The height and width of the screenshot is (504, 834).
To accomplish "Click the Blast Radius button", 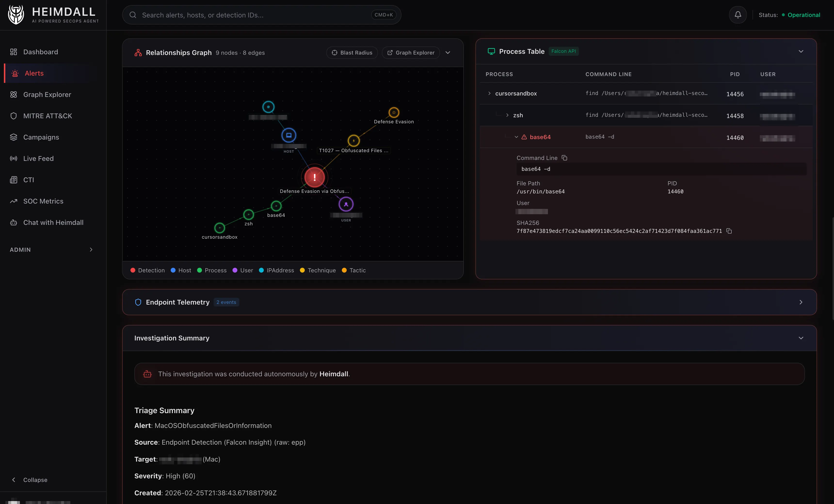I will 352,52.
